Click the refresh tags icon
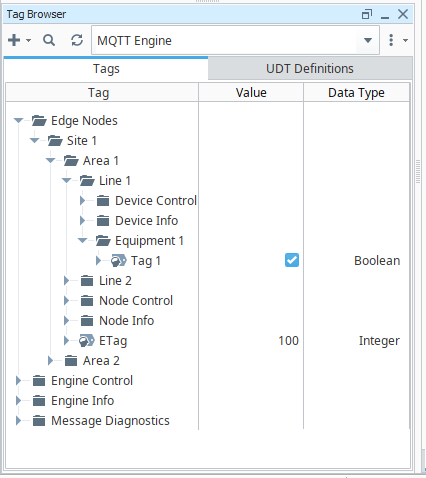This screenshot has width=426, height=478. click(x=77, y=40)
